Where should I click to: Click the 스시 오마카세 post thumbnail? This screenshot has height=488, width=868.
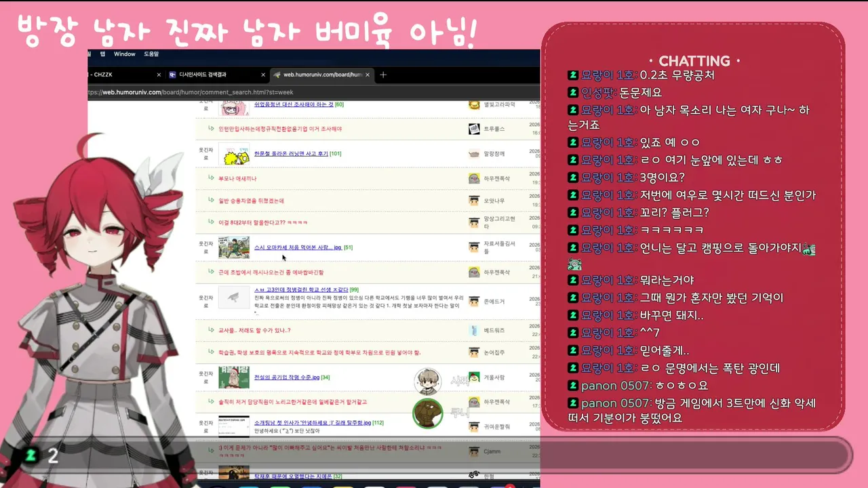[234, 247]
